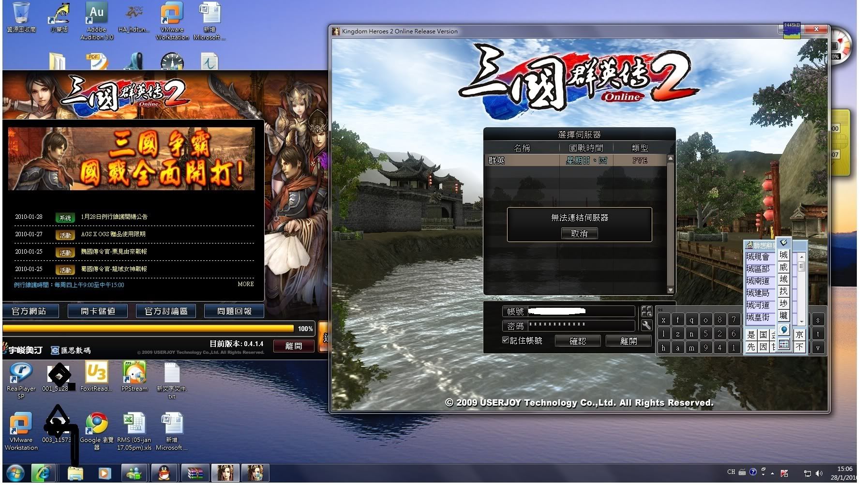Pick character 威 in IME candidate column

[784, 267]
